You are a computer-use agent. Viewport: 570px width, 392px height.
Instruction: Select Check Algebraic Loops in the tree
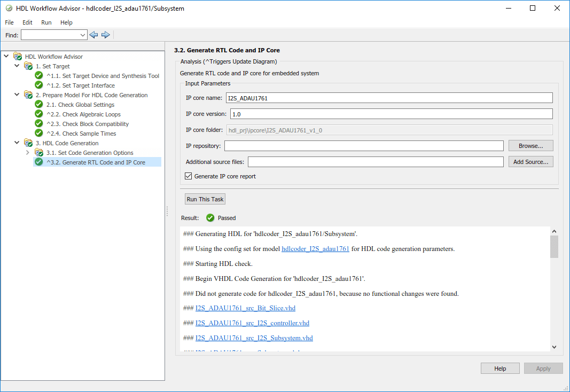point(91,114)
